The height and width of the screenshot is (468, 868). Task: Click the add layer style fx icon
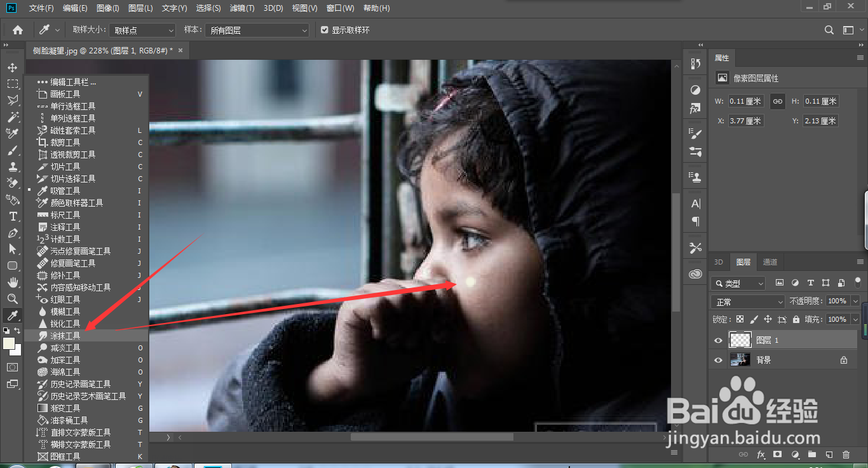click(761, 455)
